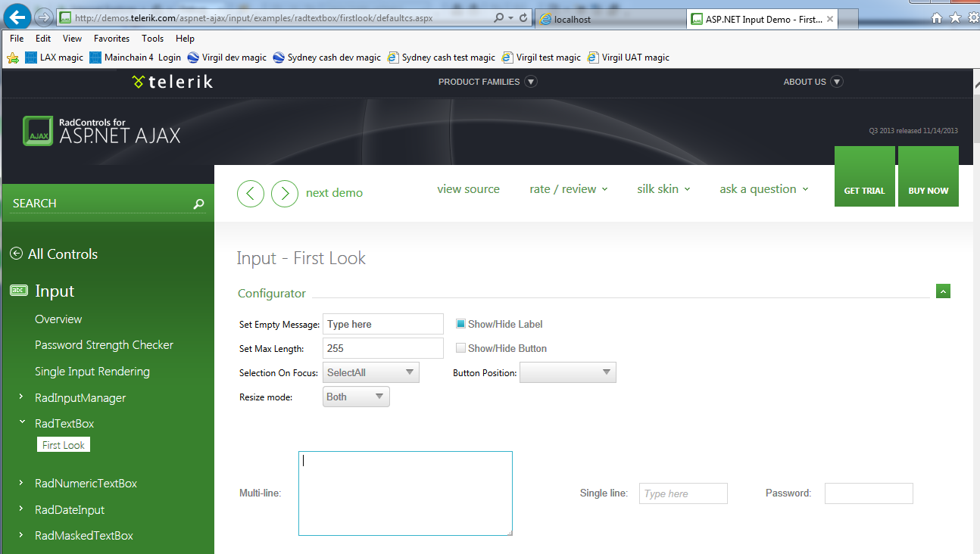Open the rate / review dropdown
The width and height of the screenshot is (980, 554).
pos(569,189)
